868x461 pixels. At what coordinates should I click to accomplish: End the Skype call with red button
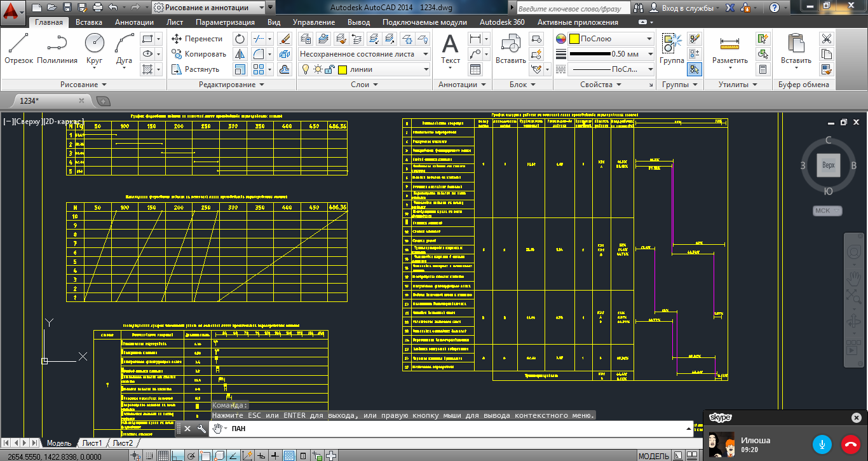pyautogui.click(x=851, y=444)
